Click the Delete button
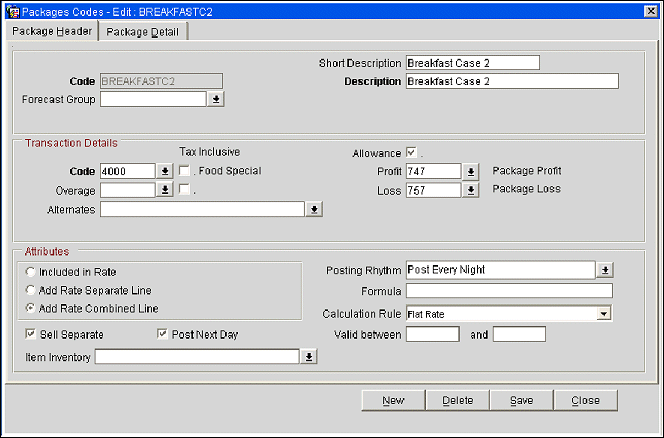 (457, 400)
